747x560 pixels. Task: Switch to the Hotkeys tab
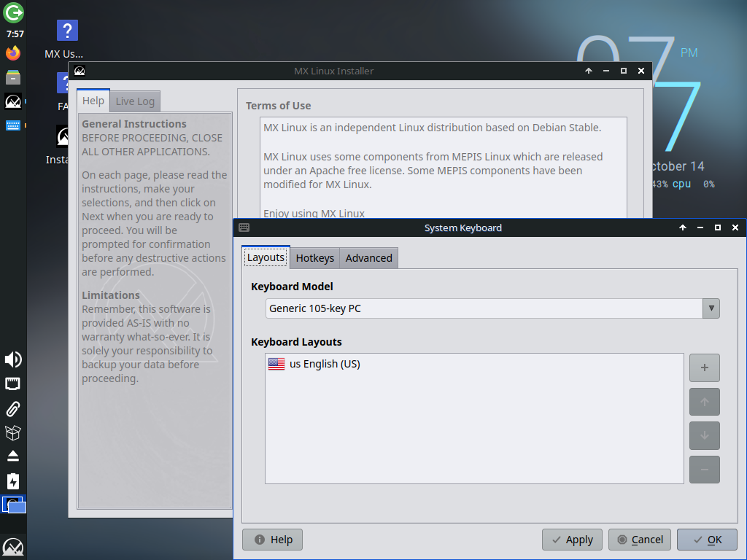(x=315, y=258)
